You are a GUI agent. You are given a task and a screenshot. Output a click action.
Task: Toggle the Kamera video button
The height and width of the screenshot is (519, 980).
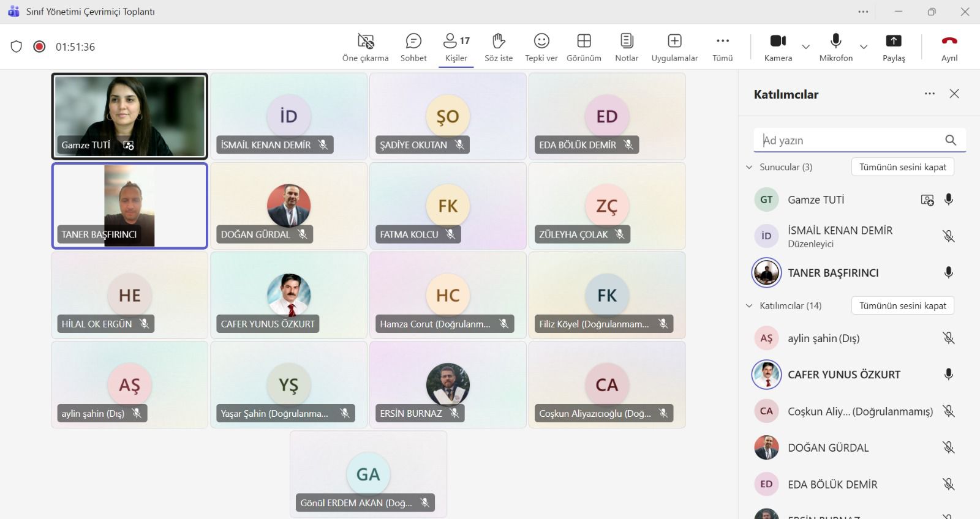[778, 42]
